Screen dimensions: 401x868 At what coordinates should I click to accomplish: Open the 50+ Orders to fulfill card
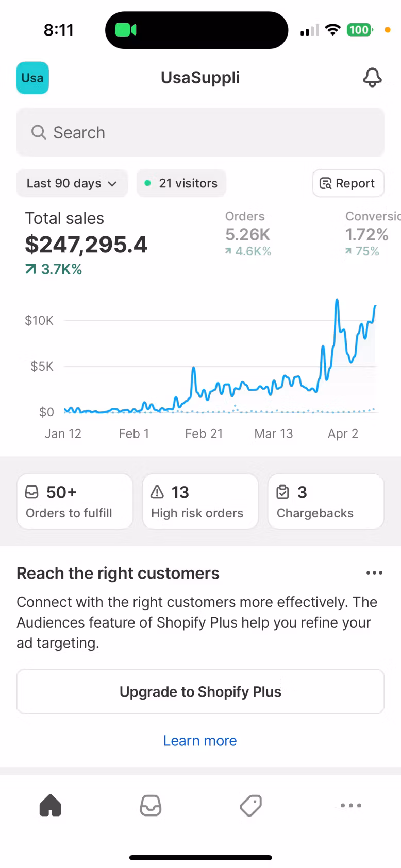click(x=75, y=501)
